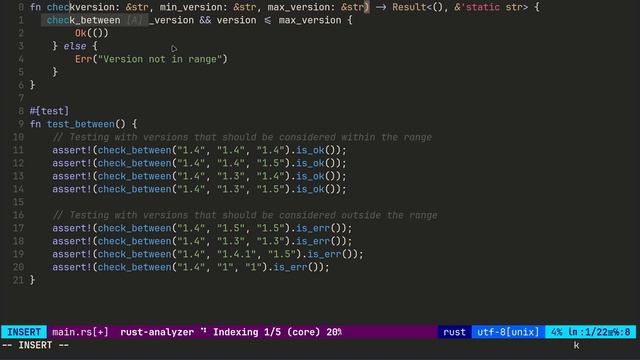Image resolution: width=640 pixels, height=360 pixels.
Task: Click the assert on line 17
Action: pos(202,228)
